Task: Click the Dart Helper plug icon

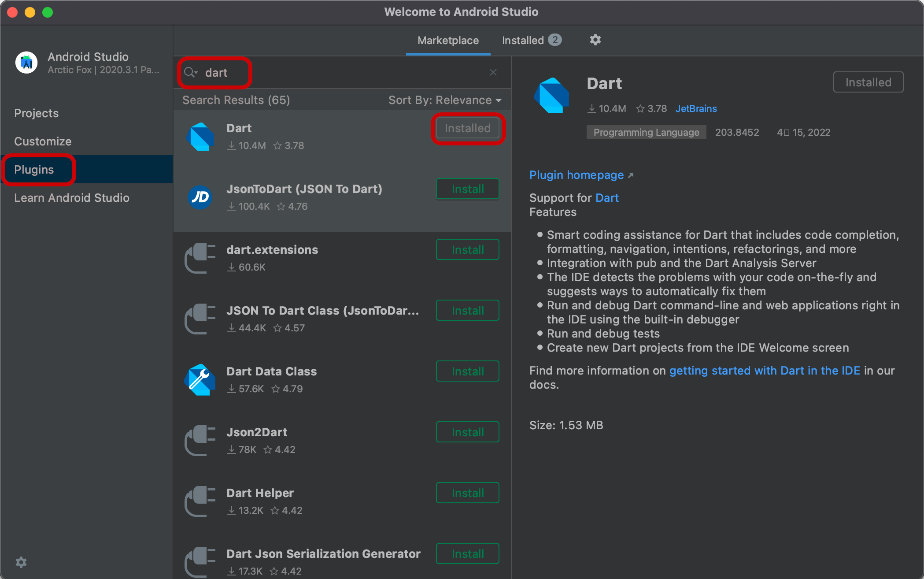Action: 200,501
